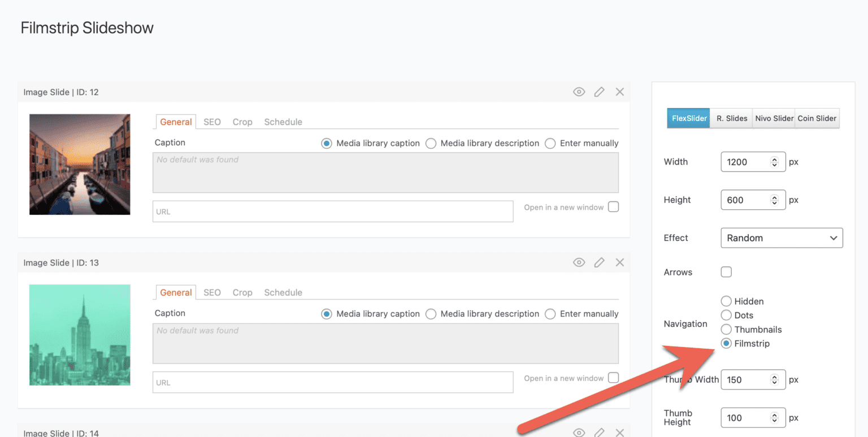
Task: Increase Thumb Height using the stepper arrows
Action: point(775,414)
